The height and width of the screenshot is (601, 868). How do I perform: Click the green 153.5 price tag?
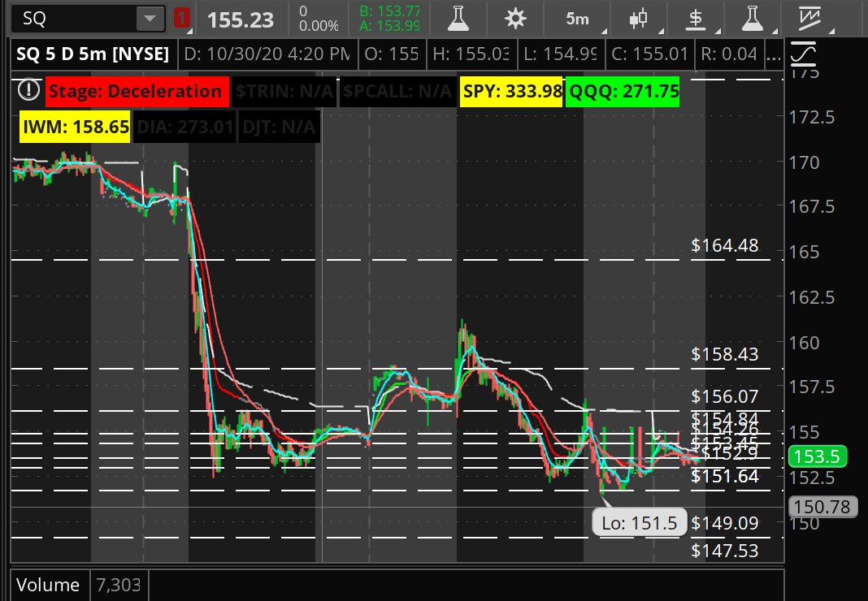click(x=817, y=456)
